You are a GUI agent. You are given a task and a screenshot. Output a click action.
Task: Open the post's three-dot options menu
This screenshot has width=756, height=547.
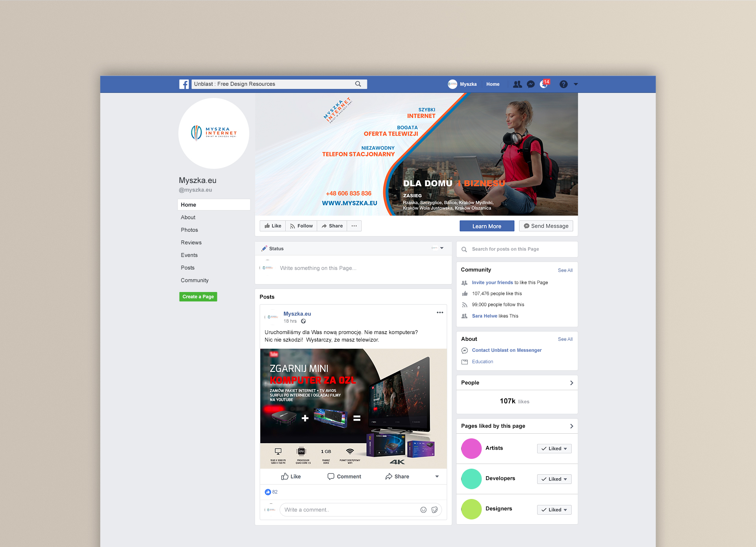click(x=440, y=312)
